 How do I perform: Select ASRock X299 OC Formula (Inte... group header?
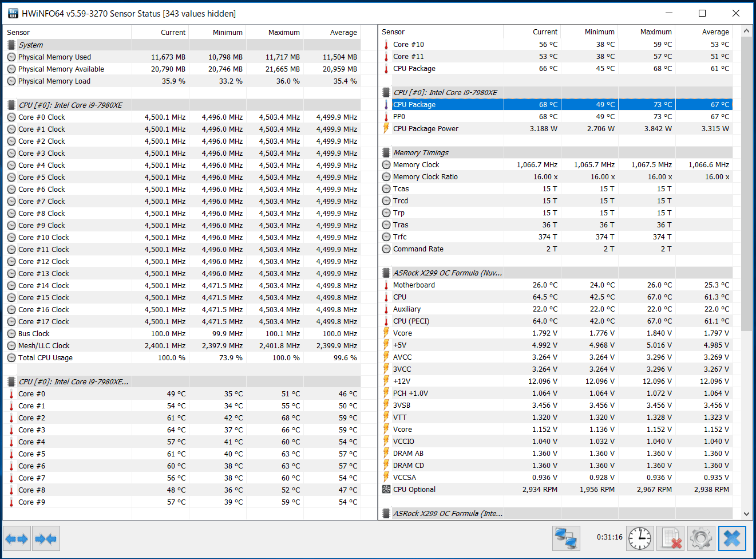[556, 513]
